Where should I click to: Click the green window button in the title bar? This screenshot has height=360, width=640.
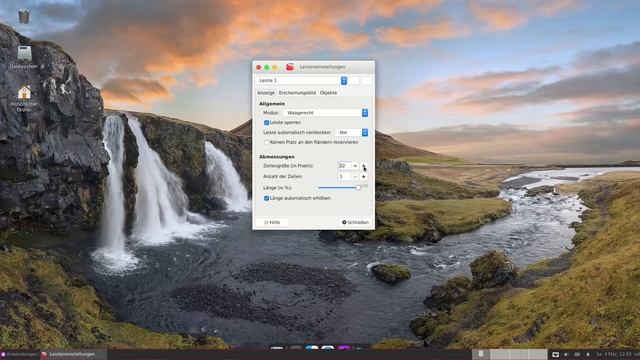267,67
